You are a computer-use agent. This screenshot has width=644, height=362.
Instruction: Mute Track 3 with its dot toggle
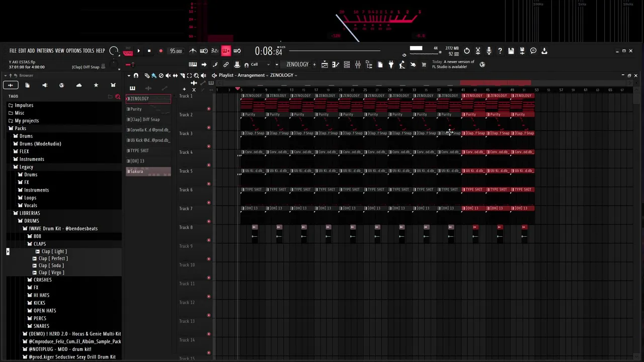(208, 146)
